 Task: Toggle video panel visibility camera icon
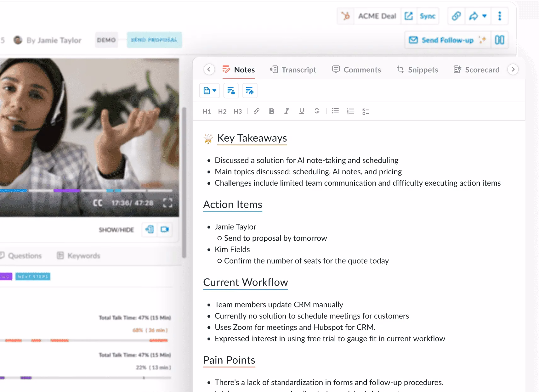tap(165, 229)
